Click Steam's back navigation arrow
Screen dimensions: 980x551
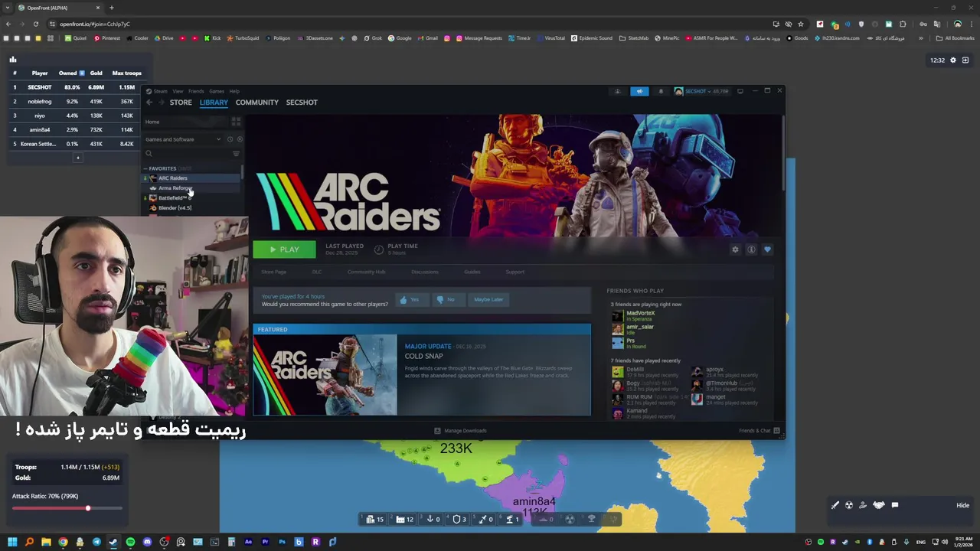point(149,103)
